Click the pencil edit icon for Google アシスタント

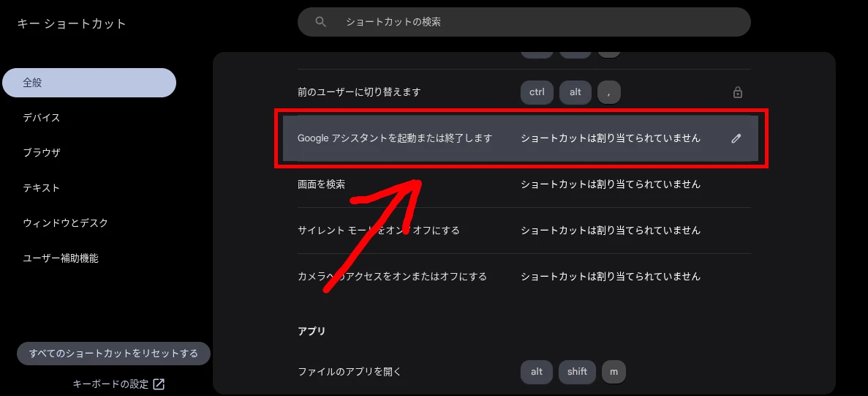click(x=736, y=138)
